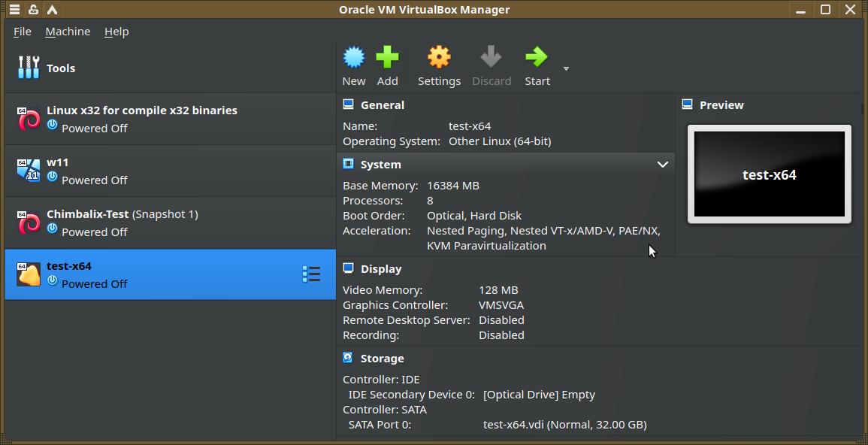Open the test-x64 machine tools menu icon
This screenshot has width=868, height=445.
[311, 274]
